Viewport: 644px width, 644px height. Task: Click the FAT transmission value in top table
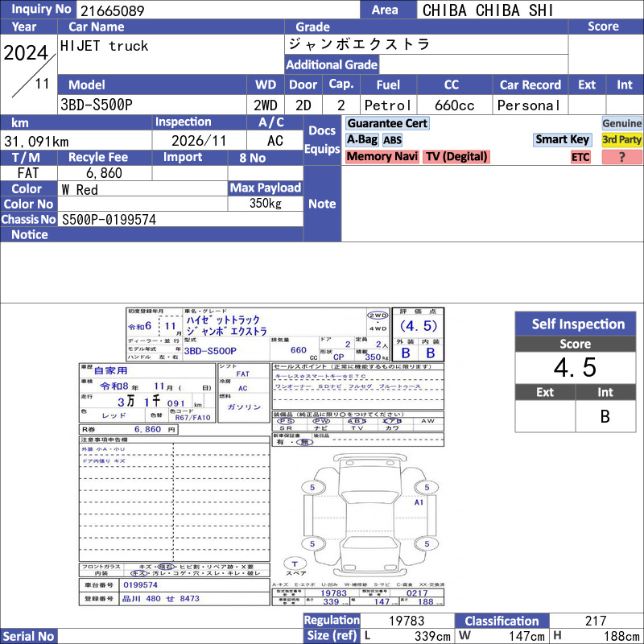point(28,173)
